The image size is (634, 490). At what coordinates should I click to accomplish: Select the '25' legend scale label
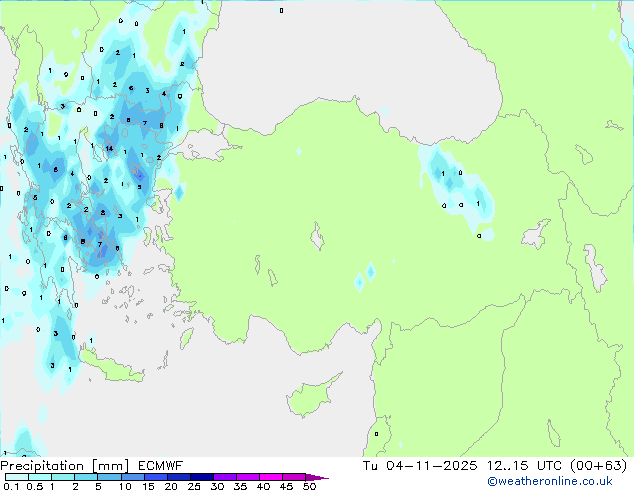click(x=194, y=486)
